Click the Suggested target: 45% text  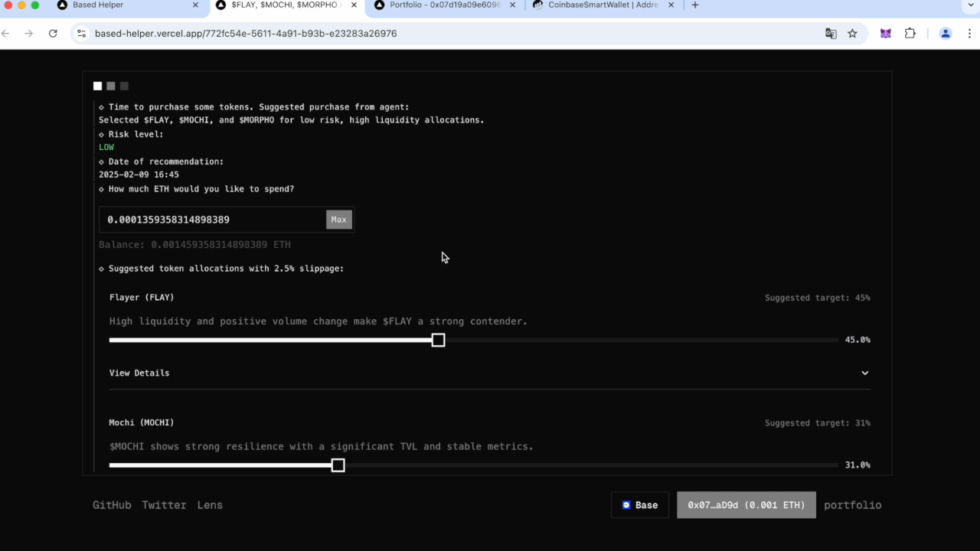818,298
